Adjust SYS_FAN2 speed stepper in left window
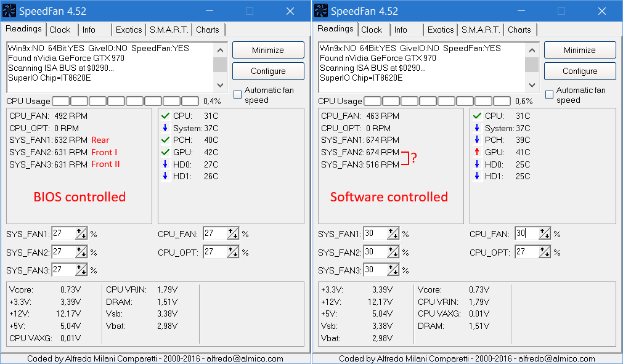 click(81, 252)
